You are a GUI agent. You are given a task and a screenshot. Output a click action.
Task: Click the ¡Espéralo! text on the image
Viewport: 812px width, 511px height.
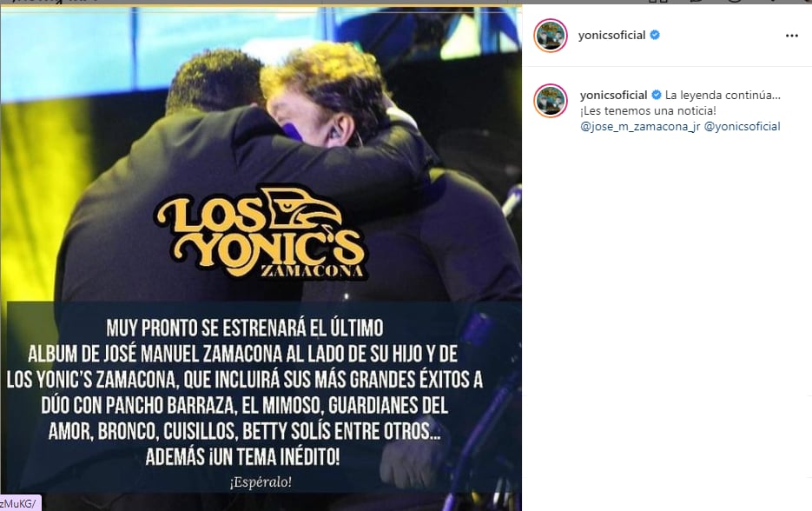[x=261, y=482]
